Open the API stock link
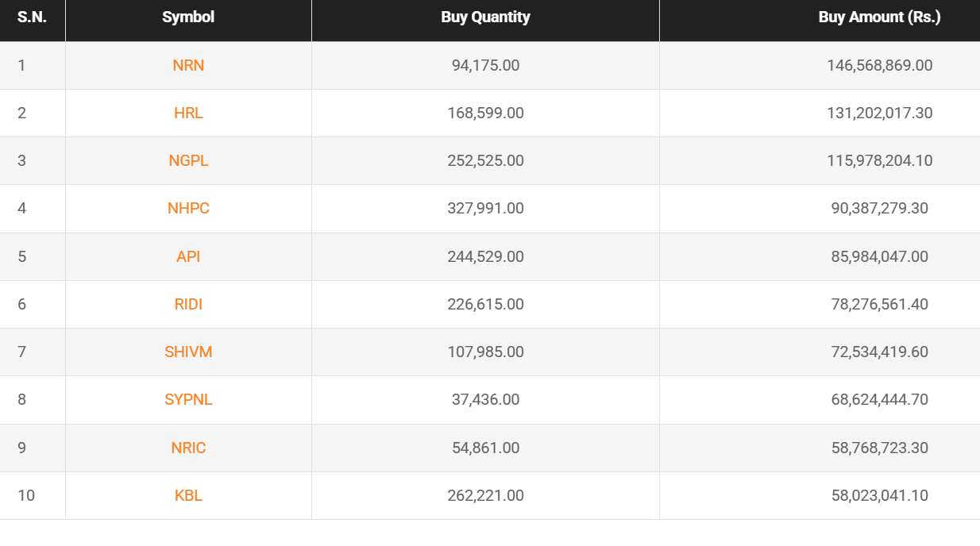 point(188,256)
